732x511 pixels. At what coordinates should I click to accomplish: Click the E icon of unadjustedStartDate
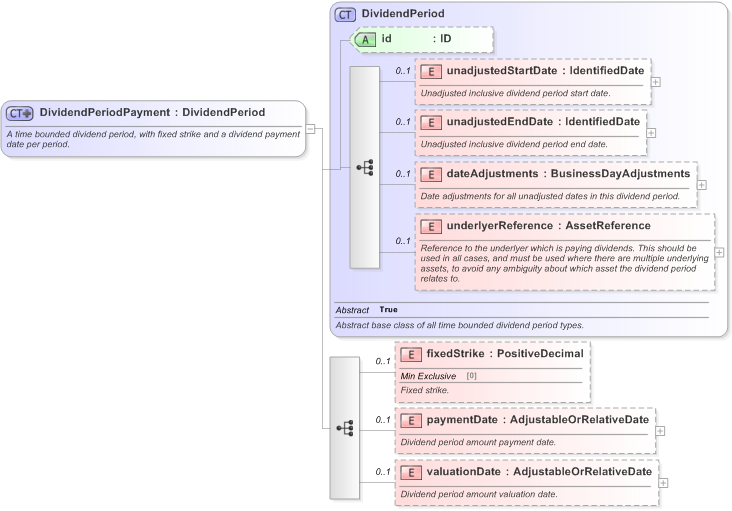[x=431, y=71]
